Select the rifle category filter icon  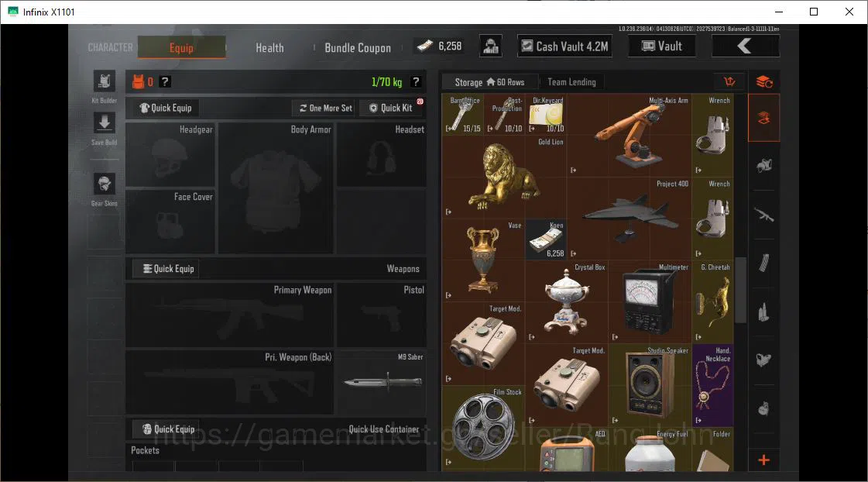[x=764, y=215]
